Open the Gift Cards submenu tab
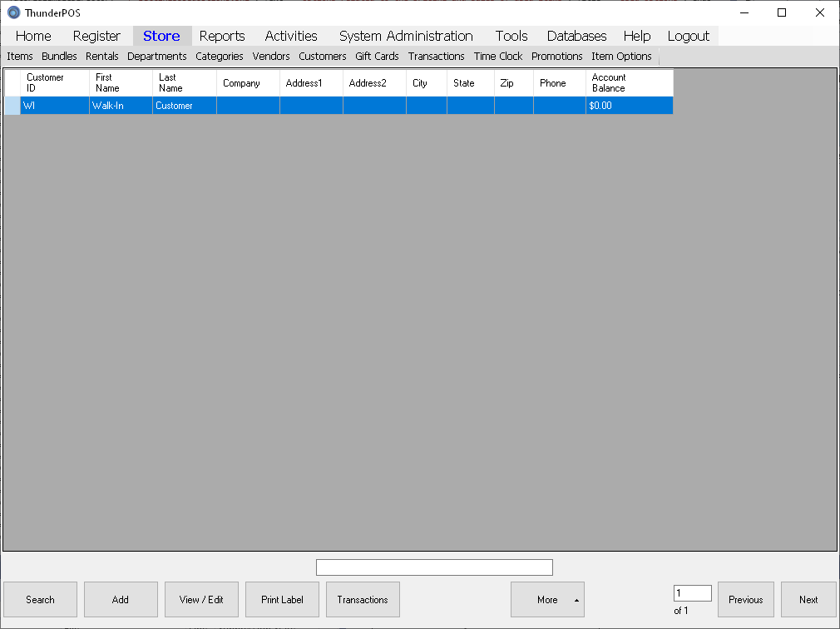 click(377, 57)
